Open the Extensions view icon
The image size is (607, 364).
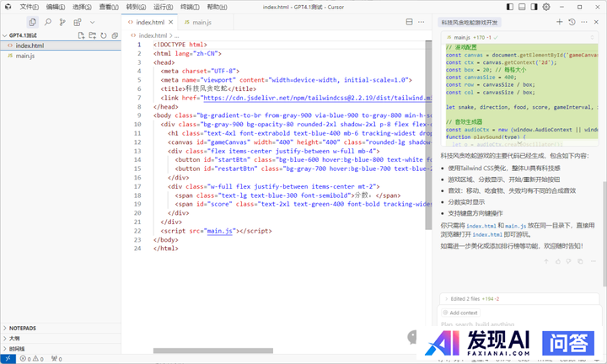coord(78,23)
